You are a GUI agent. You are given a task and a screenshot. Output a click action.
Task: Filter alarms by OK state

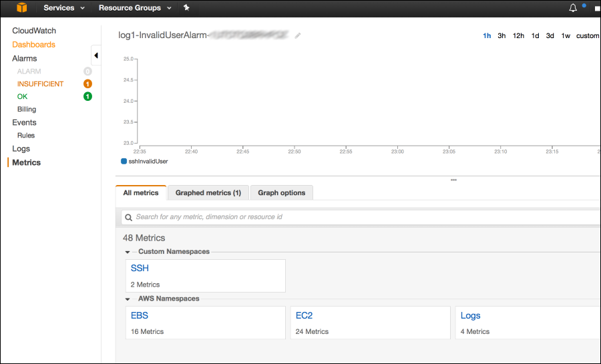pyautogui.click(x=22, y=97)
